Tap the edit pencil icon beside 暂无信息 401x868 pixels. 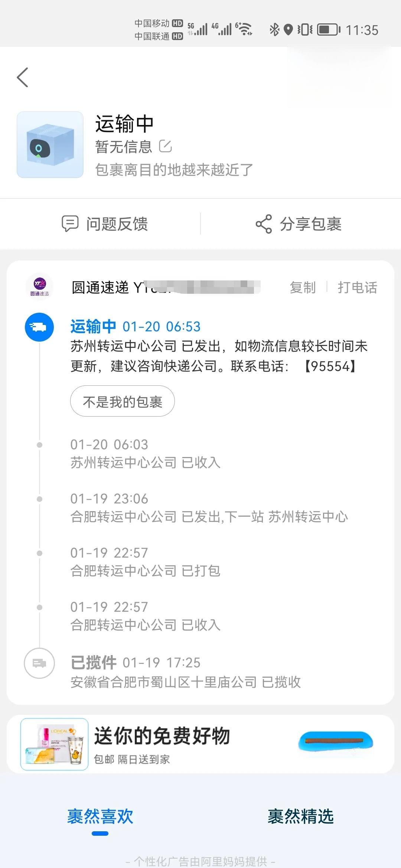point(165,146)
